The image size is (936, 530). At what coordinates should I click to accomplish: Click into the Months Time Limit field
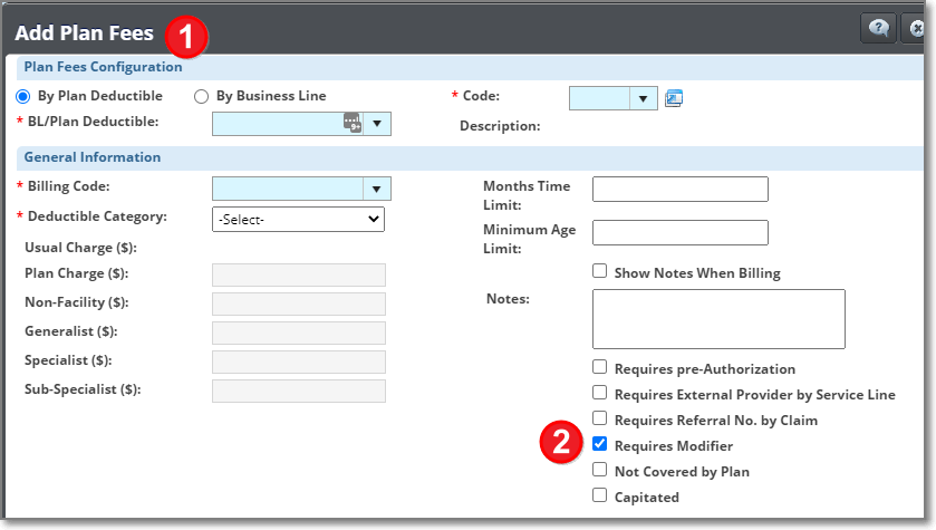click(x=680, y=189)
